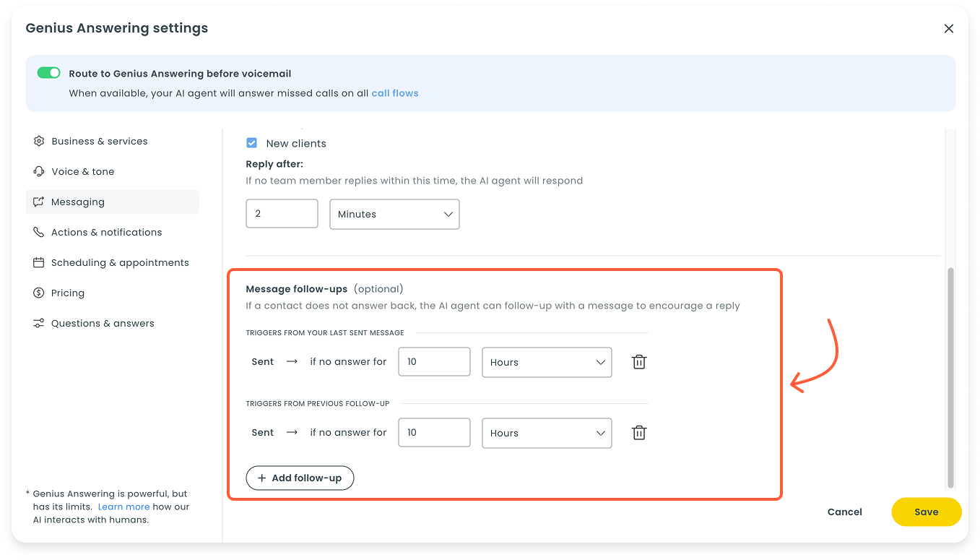Image resolution: width=980 pixels, height=560 pixels.
Task: Click the Business & services gear icon
Action: click(x=39, y=142)
